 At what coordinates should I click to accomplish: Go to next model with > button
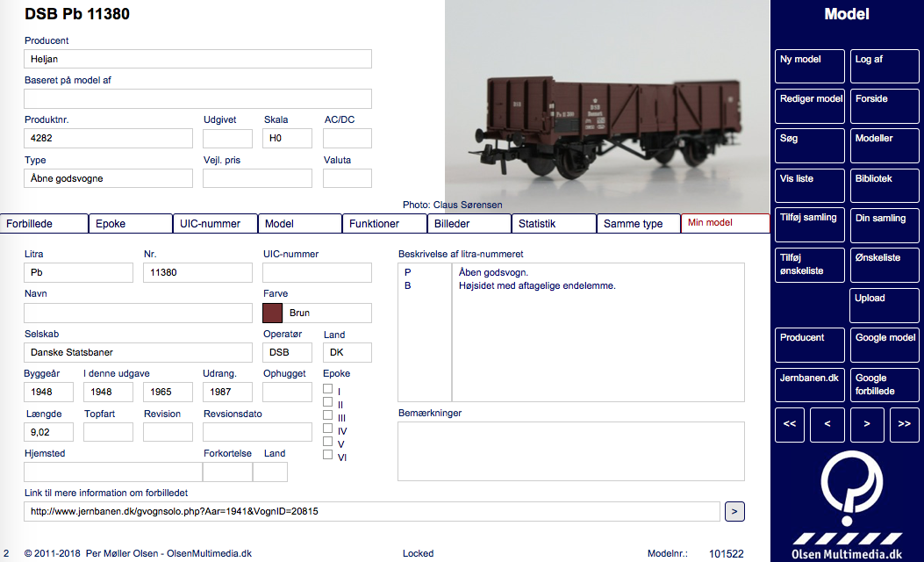867,425
